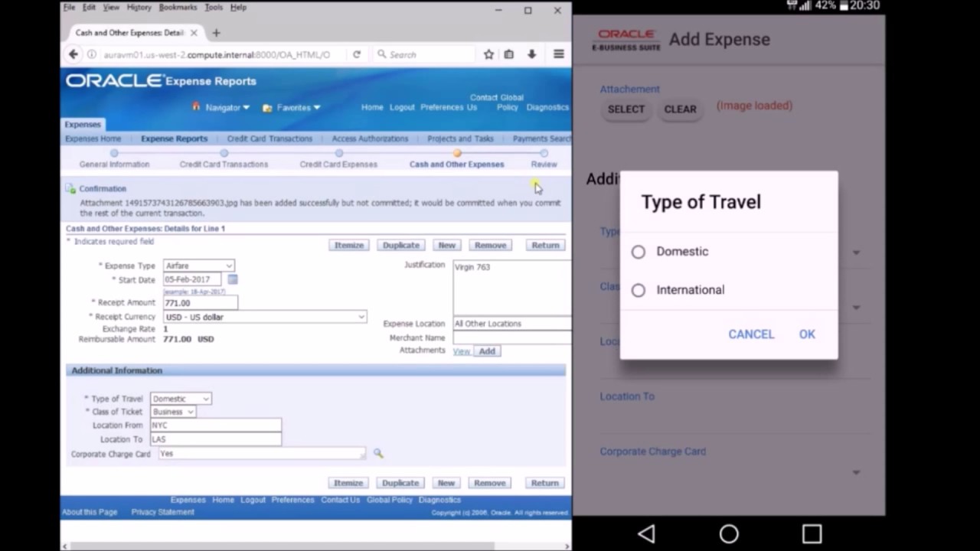
Task: Switch to Access Authorizations tab
Action: [370, 139]
